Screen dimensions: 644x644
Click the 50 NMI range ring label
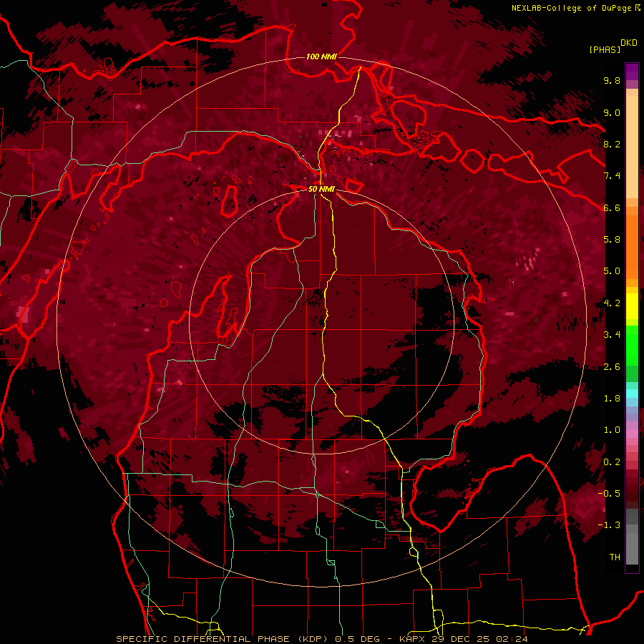point(321,189)
